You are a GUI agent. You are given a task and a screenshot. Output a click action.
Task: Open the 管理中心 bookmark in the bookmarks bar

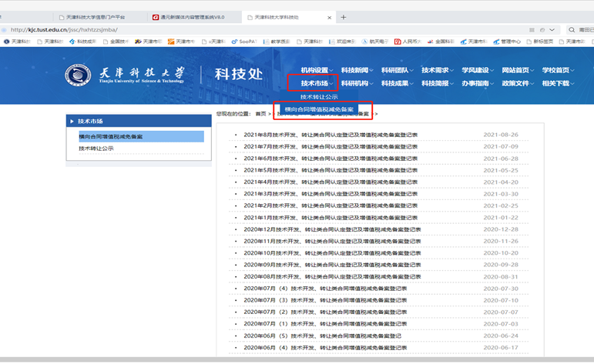510,42
